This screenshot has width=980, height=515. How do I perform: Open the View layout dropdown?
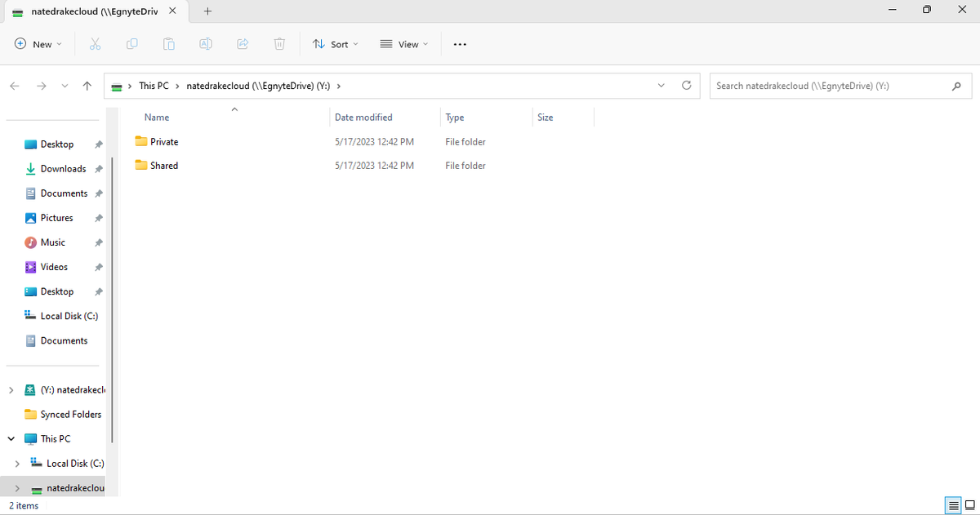click(403, 44)
